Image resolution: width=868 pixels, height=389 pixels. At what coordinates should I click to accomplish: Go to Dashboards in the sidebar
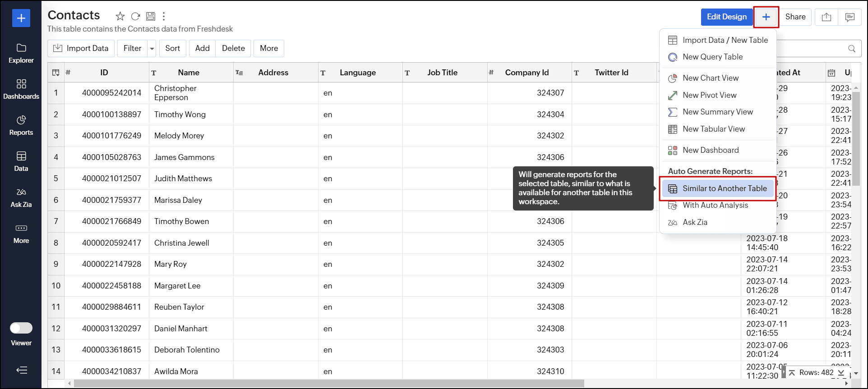pyautogui.click(x=21, y=89)
